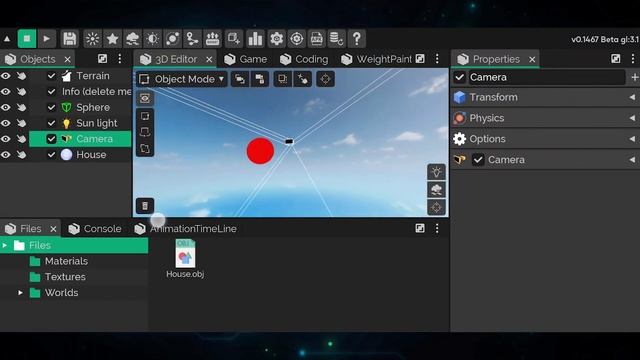Collapse the root Files folder arrow

tap(4, 245)
